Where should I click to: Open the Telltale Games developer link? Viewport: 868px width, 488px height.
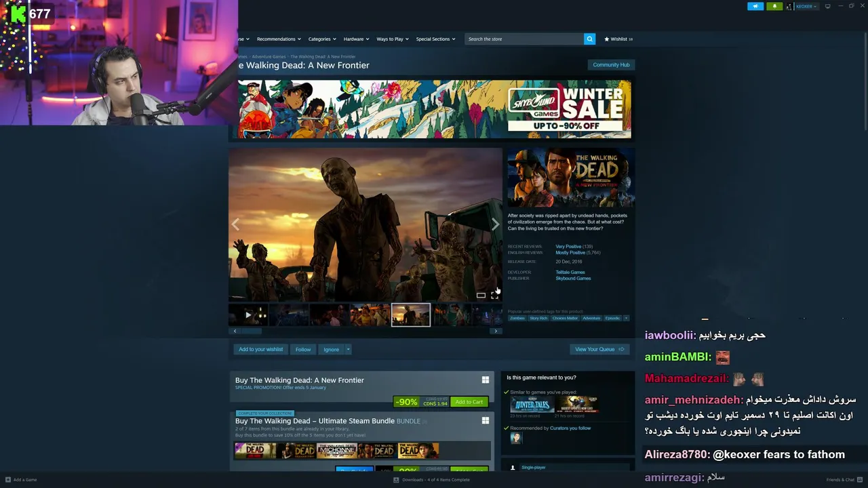[x=570, y=272]
